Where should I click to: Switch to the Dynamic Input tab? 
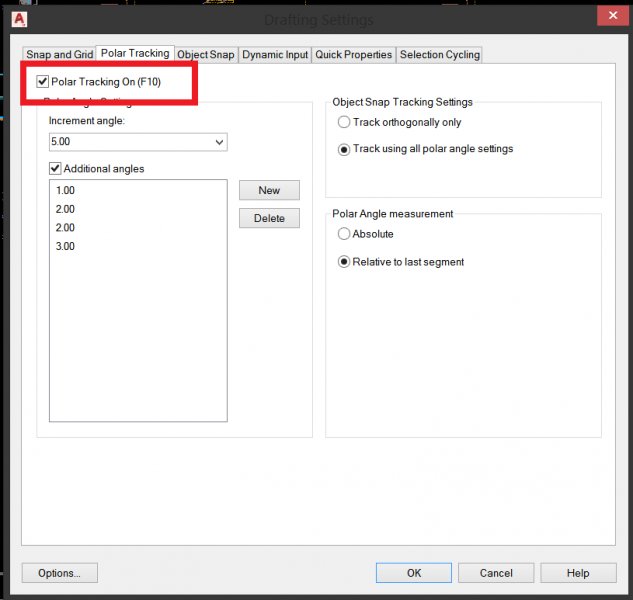click(275, 55)
